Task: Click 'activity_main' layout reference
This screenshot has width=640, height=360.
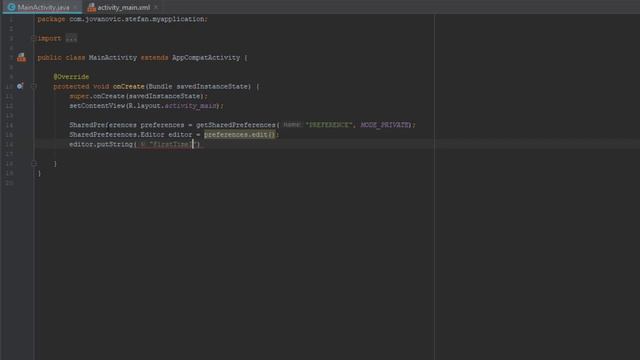Action: tap(191, 106)
